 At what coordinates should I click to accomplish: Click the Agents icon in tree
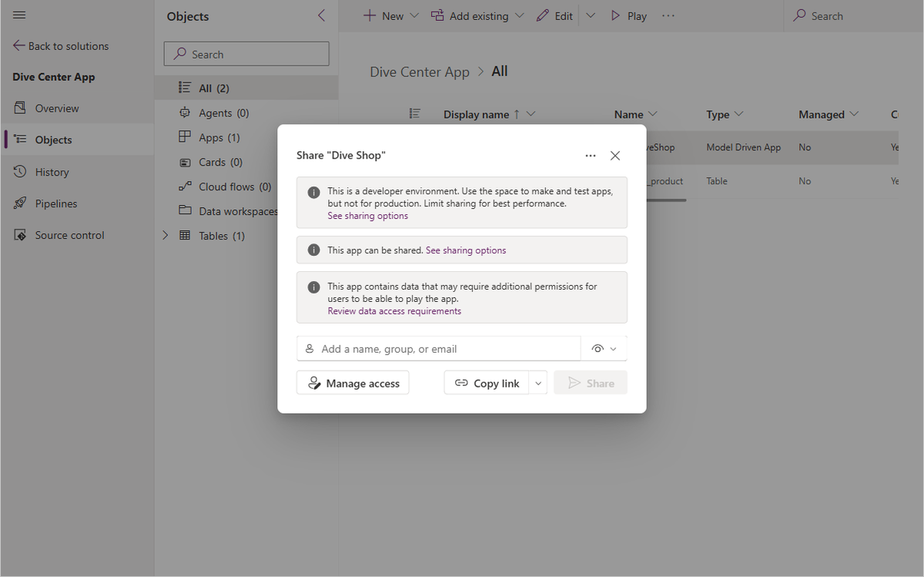(185, 112)
